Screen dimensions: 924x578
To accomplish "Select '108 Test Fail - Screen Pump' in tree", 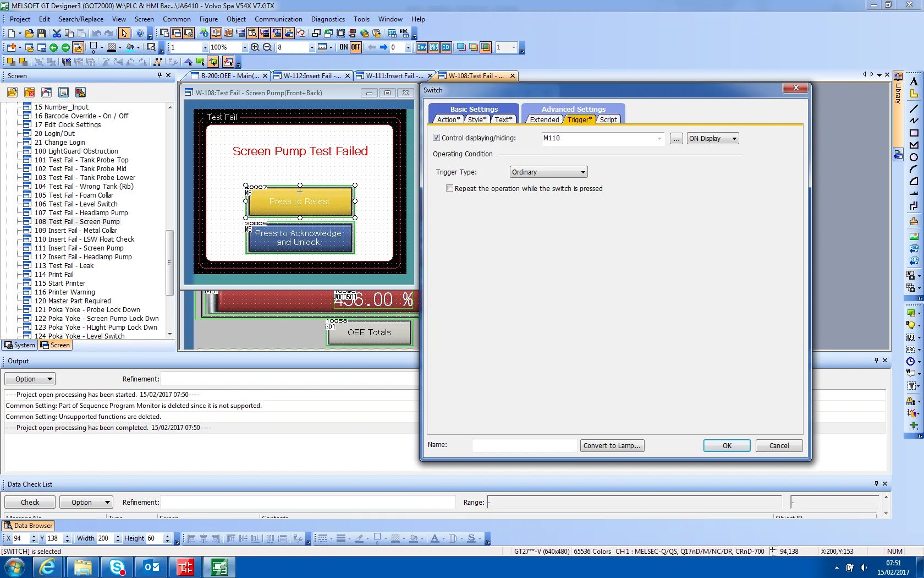I will point(77,222).
